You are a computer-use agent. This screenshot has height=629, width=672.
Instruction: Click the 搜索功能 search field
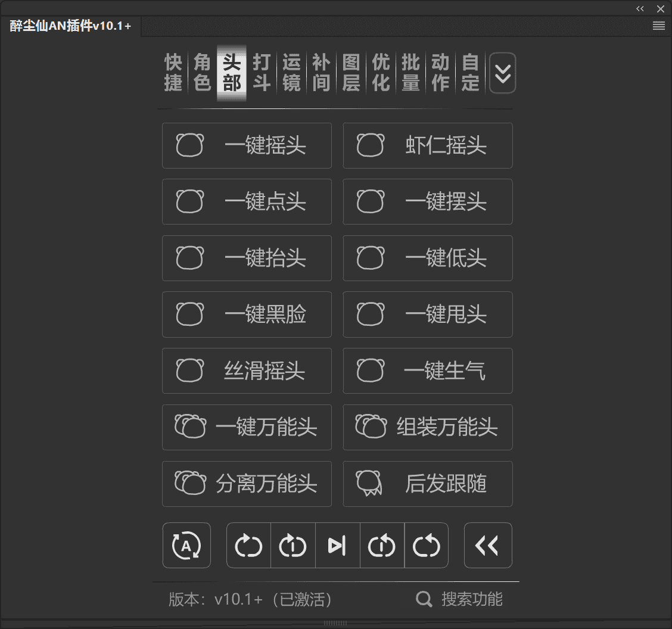[x=471, y=600]
